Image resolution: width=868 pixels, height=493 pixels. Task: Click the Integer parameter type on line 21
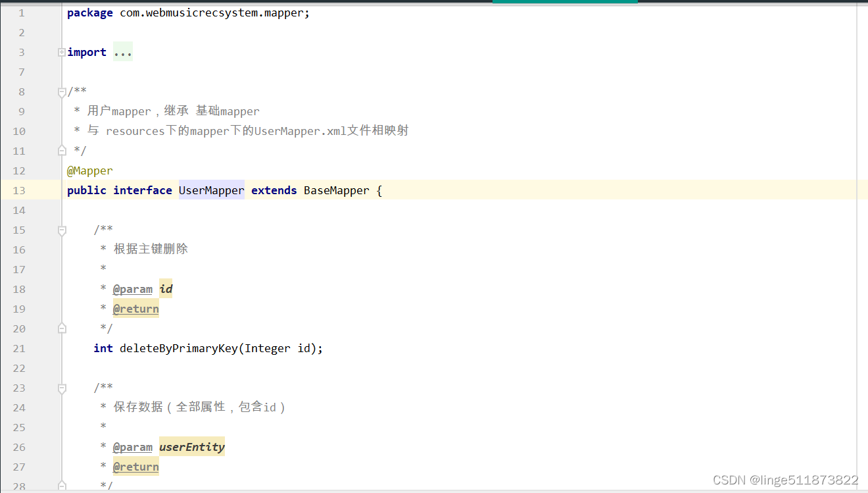(x=268, y=348)
